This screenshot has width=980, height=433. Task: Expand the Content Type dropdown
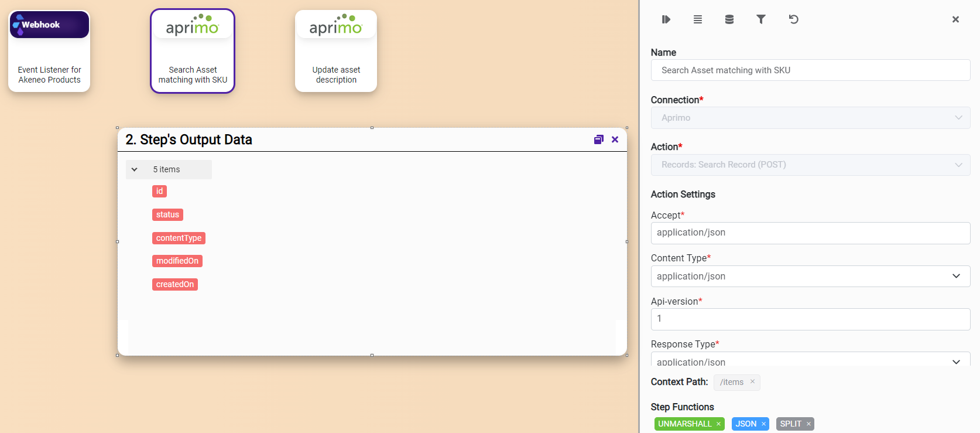pyautogui.click(x=810, y=276)
